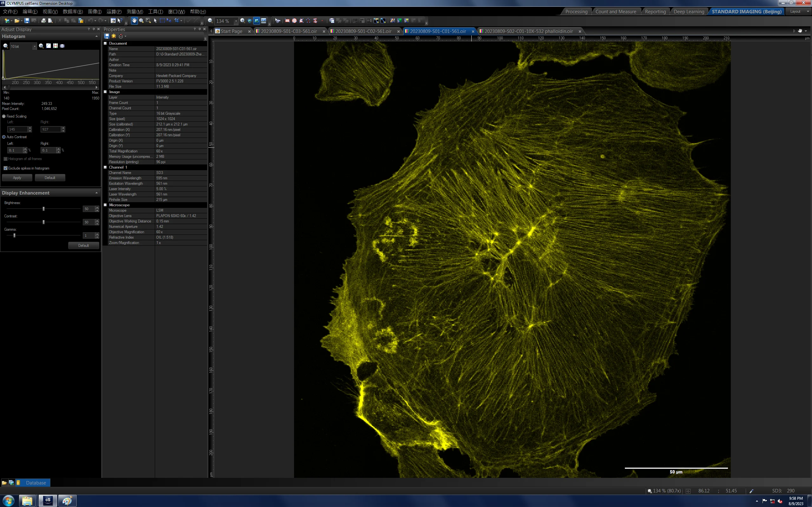Open the 测量(M) menu
812x507 pixels.
(135, 12)
